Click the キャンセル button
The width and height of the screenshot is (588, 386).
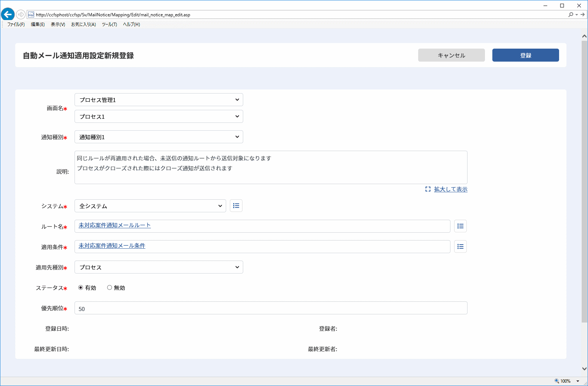click(452, 55)
